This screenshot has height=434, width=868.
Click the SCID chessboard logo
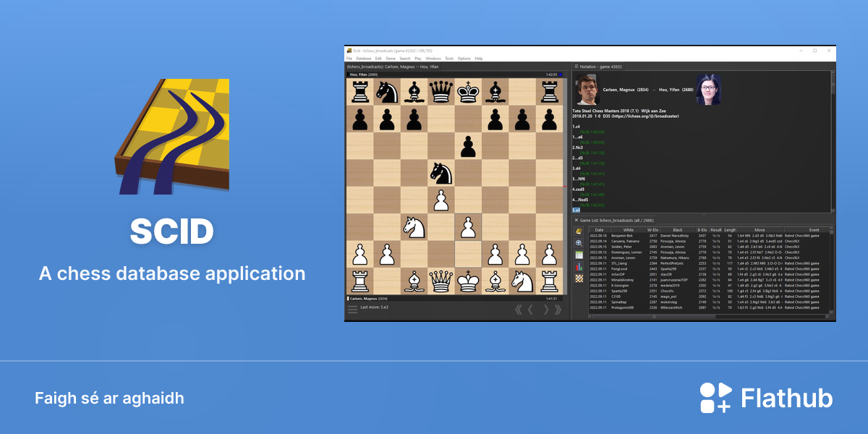pyautogui.click(x=174, y=138)
